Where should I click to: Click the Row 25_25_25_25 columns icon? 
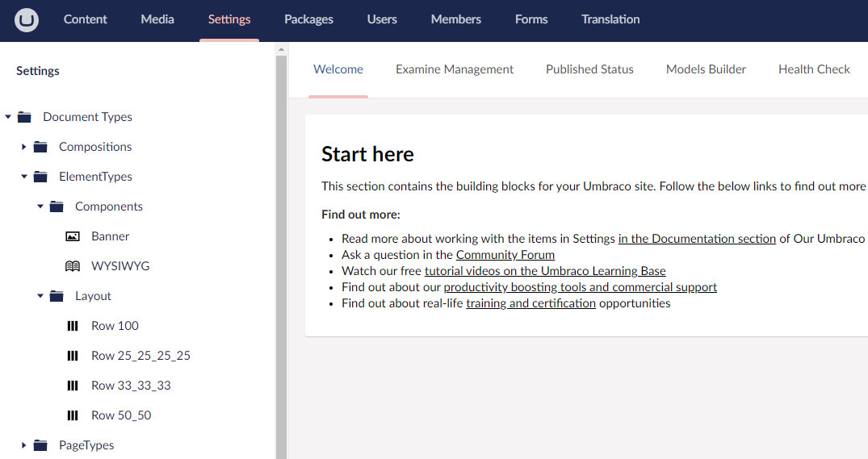[x=73, y=356]
